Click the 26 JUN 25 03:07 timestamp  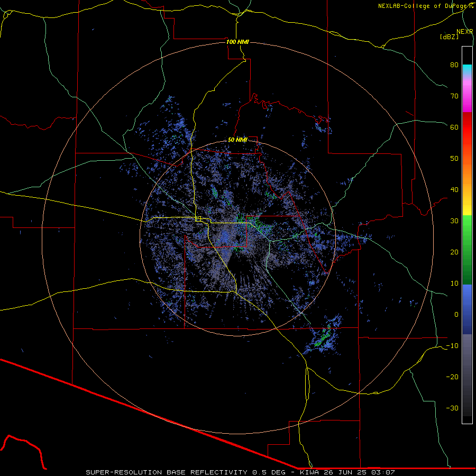pyautogui.click(x=360, y=472)
